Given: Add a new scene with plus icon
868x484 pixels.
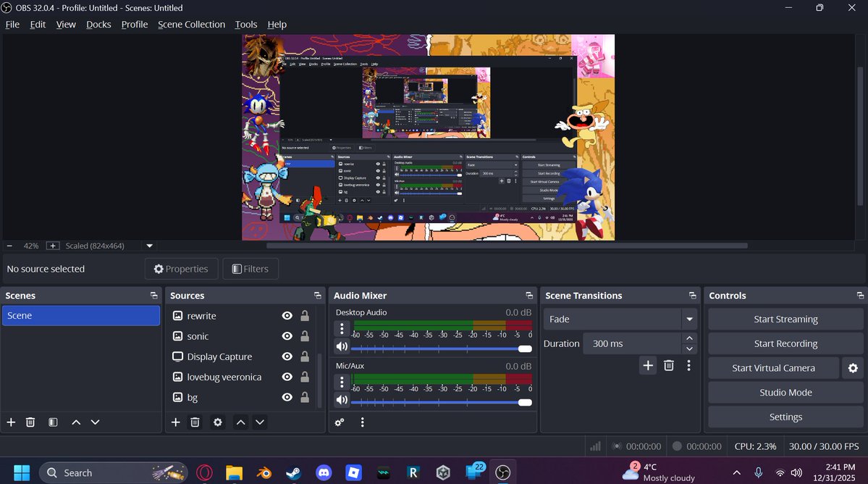Looking at the screenshot, I should click(x=11, y=422).
